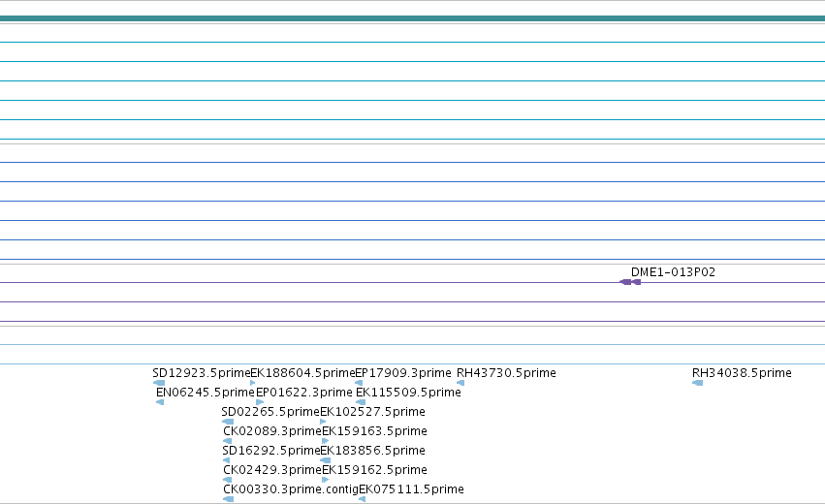Screen dimensions: 825x504
Task: Select the arrow glyph under EP17909.3prime
Action: click(x=359, y=383)
